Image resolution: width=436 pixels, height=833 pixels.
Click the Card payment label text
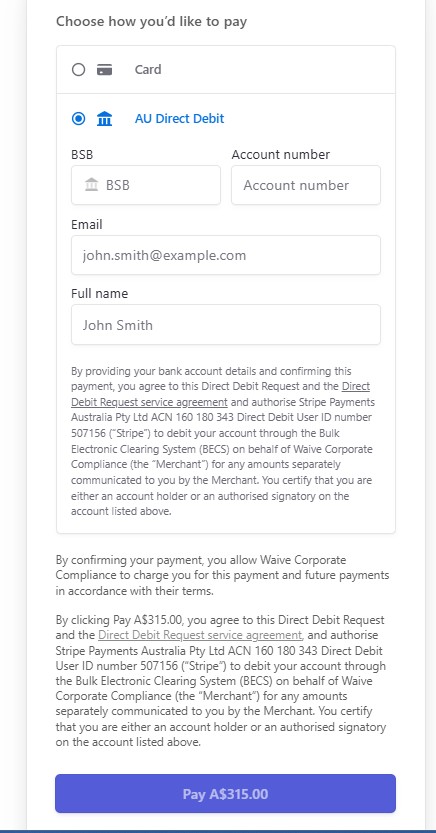tap(148, 70)
